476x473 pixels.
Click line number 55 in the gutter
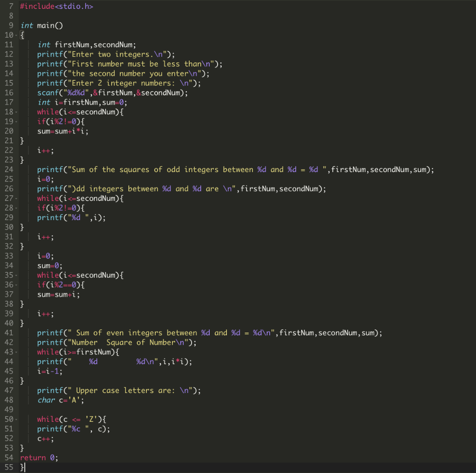pos(10,467)
